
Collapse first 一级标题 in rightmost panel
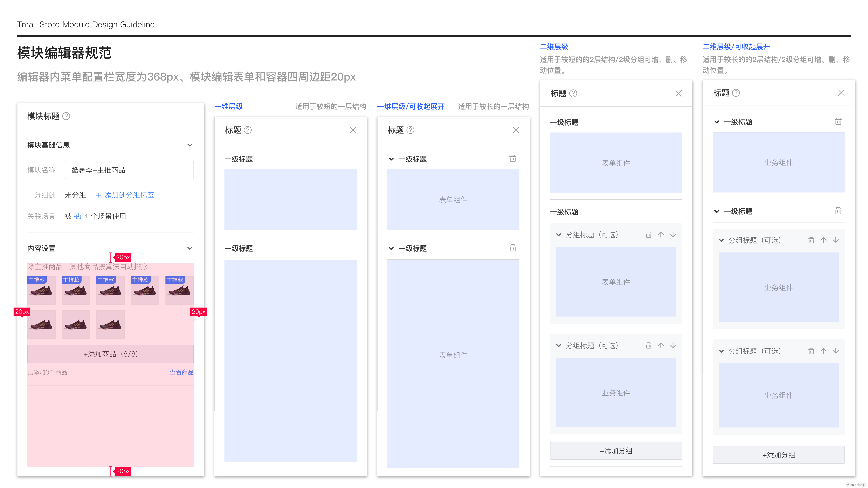[x=717, y=122]
